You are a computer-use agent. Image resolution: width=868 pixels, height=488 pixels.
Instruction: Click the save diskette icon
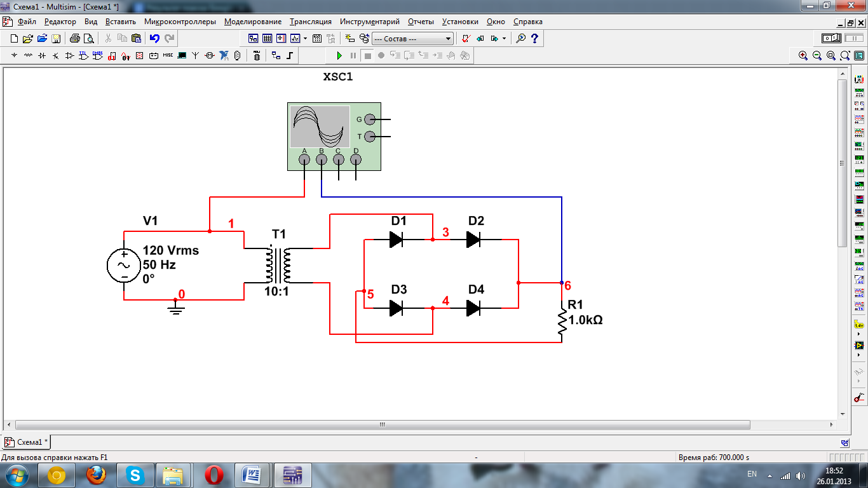[x=55, y=38]
